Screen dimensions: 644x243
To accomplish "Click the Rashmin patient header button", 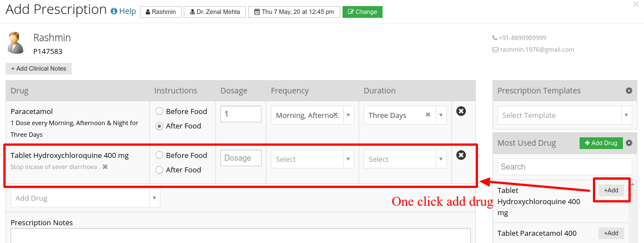I will (161, 12).
